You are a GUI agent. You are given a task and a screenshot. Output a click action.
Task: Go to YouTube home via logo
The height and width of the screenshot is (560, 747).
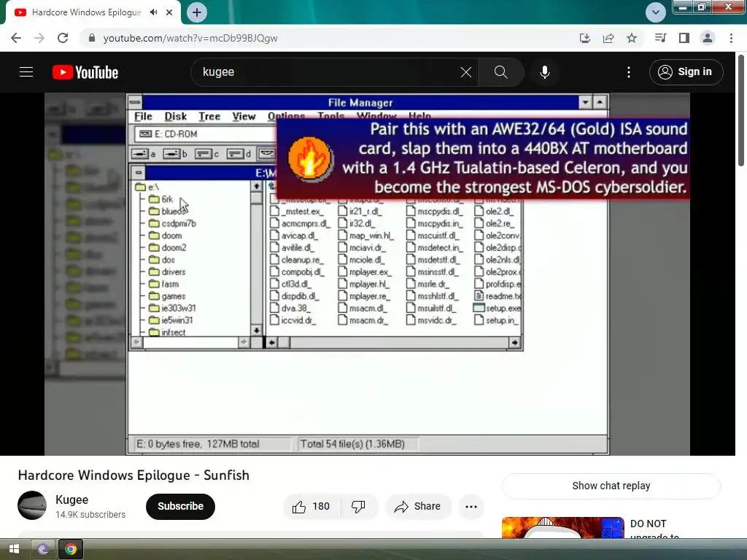point(85,72)
